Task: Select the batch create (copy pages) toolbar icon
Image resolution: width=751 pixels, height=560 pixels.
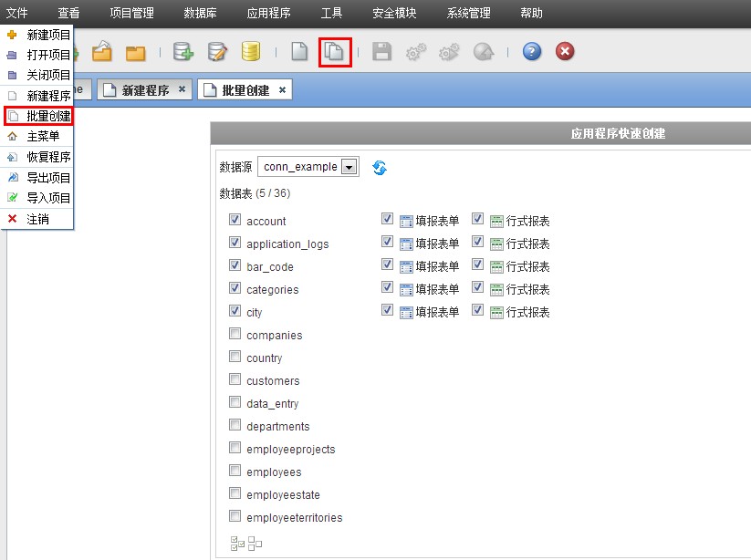Action: [x=336, y=52]
